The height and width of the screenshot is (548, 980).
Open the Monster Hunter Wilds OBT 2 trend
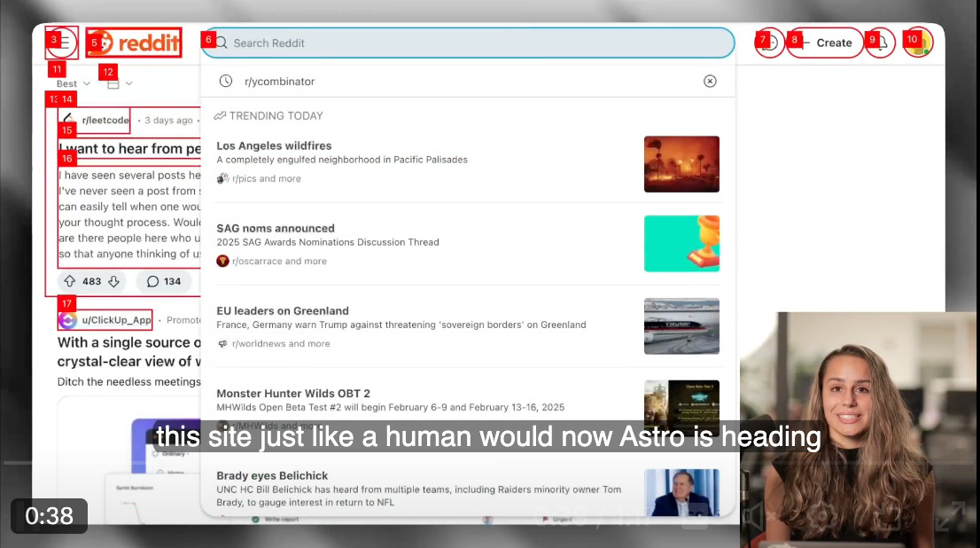coord(468,408)
